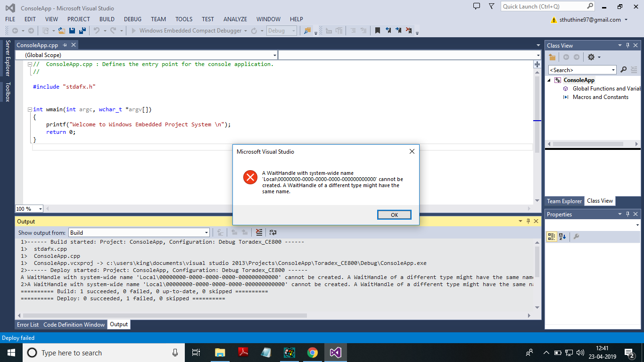
Task: Click the New Project toolbar icon
Action: point(46,31)
